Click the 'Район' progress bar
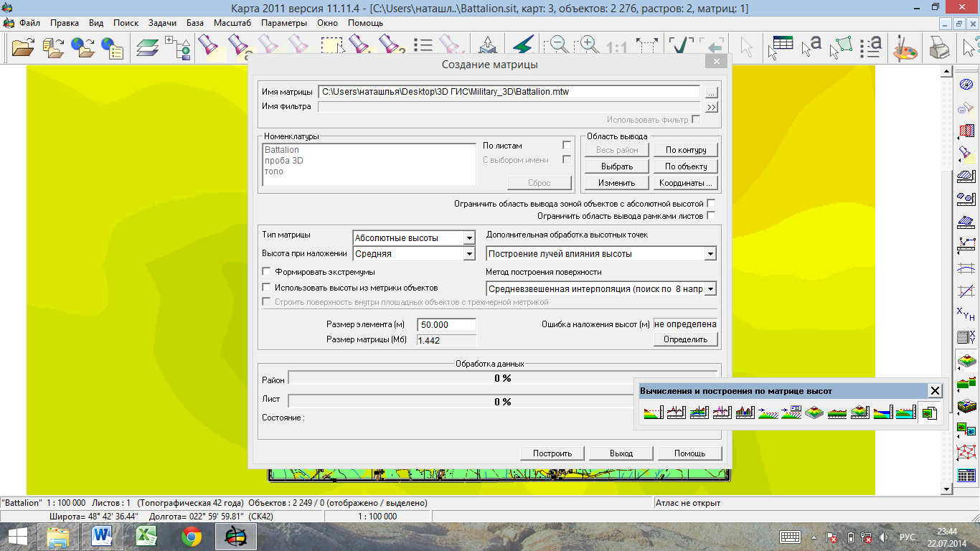Viewport: 980px width, 551px height. [x=502, y=379]
